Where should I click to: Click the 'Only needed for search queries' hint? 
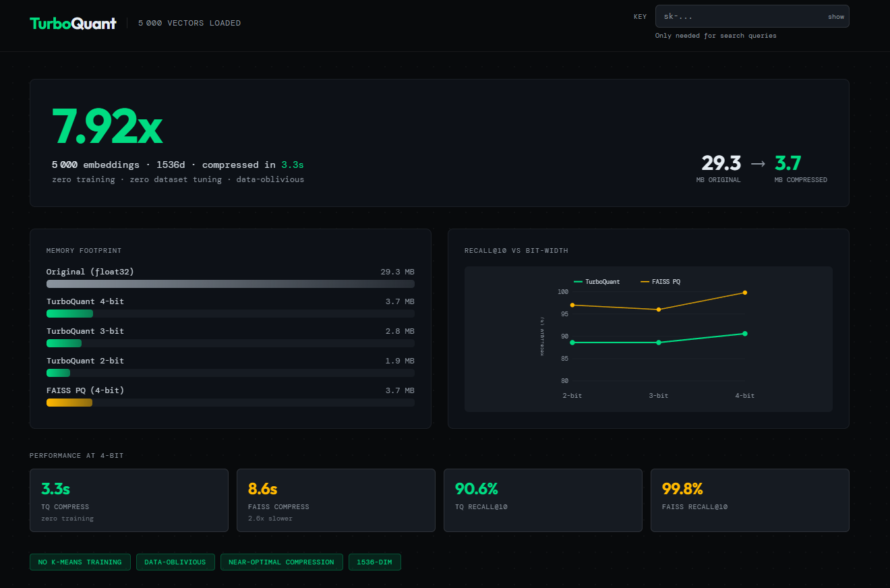click(x=716, y=36)
